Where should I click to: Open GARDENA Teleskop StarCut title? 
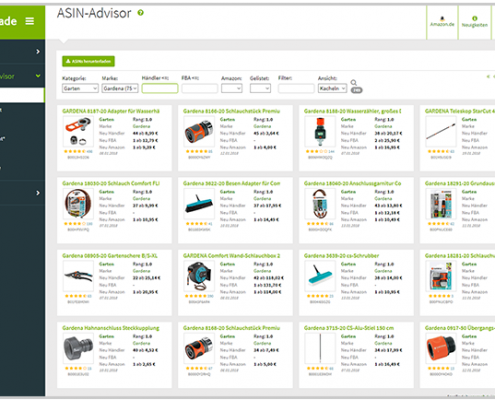[460, 111]
